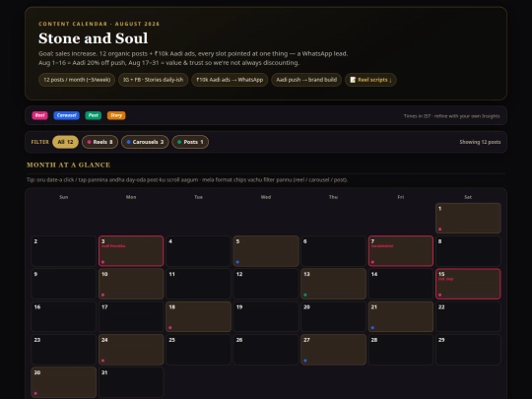This screenshot has width=532, height=399.
Task: Click calendar day 12
Action: pyautogui.click(x=266, y=284)
